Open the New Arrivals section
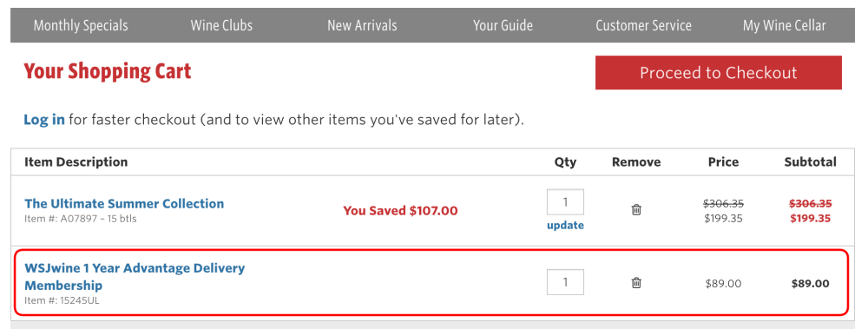This screenshot has height=329, width=868. click(x=362, y=25)
